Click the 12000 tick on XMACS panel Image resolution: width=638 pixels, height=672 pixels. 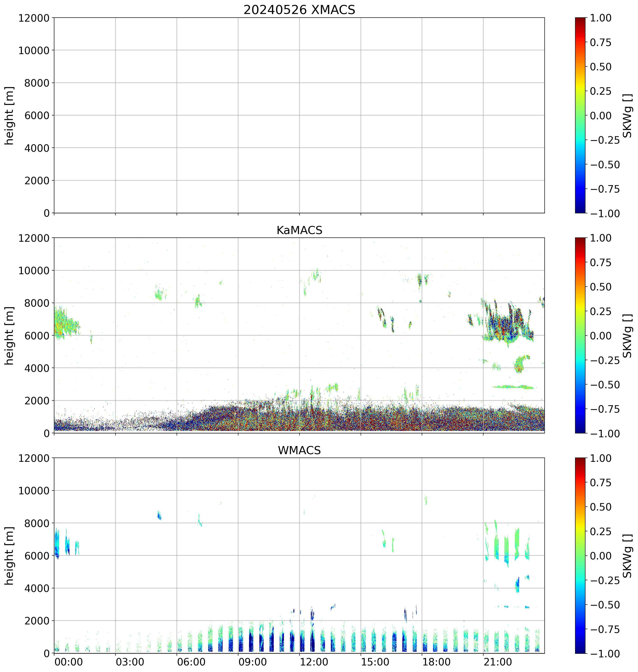pos(34,18)
